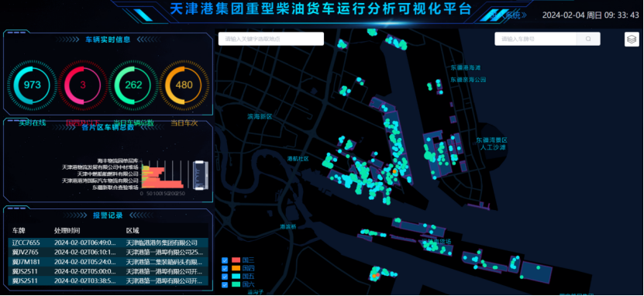Viewport: 644px width, 296px height.
Task: Click the orange 国四 vehicle dot on map
Action: (x=394, y=170)
